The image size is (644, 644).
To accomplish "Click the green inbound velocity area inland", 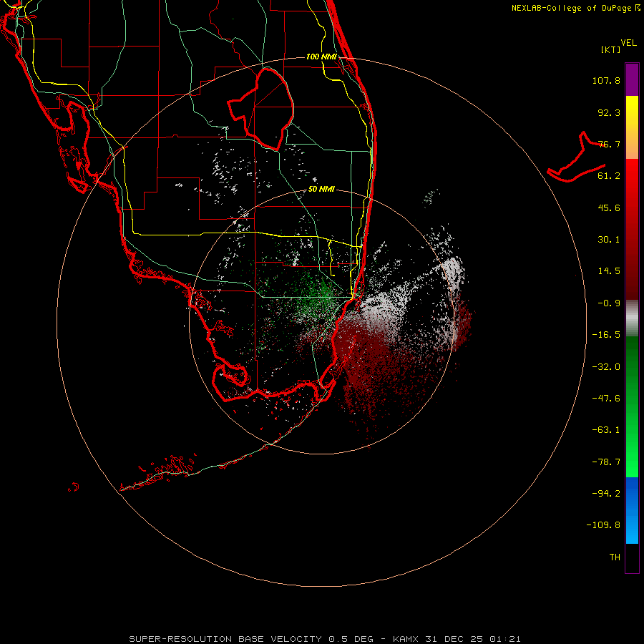I will click(x=318, y=296).
